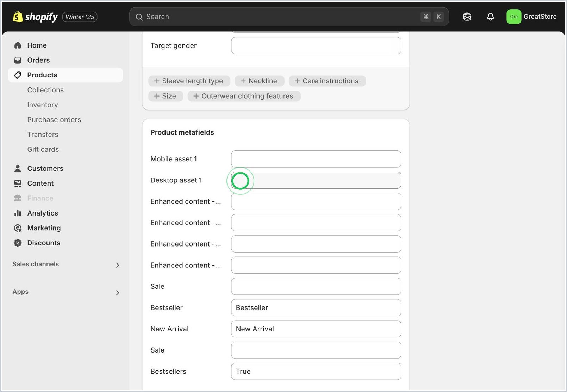Edit the Bestseller metafield value
The image size is (567, 392).
(316, 308)
